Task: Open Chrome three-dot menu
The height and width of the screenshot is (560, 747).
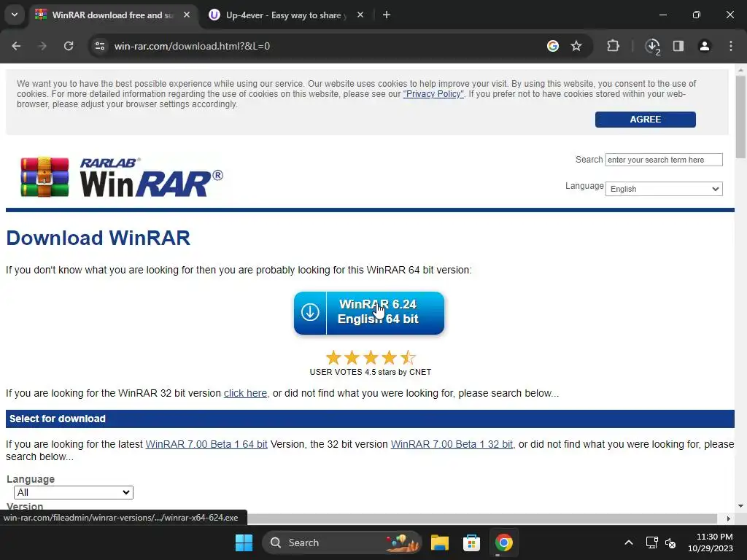Action: pos(731,46)
